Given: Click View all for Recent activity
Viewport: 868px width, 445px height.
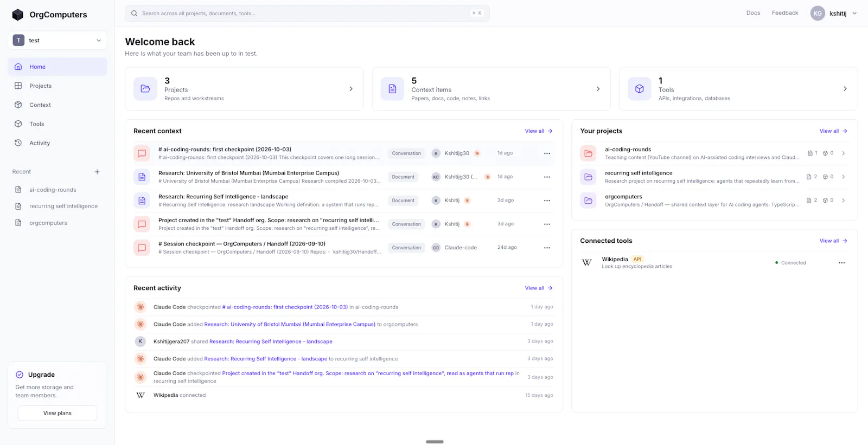Looking at the screenshot, I should (x=539, y=288).
